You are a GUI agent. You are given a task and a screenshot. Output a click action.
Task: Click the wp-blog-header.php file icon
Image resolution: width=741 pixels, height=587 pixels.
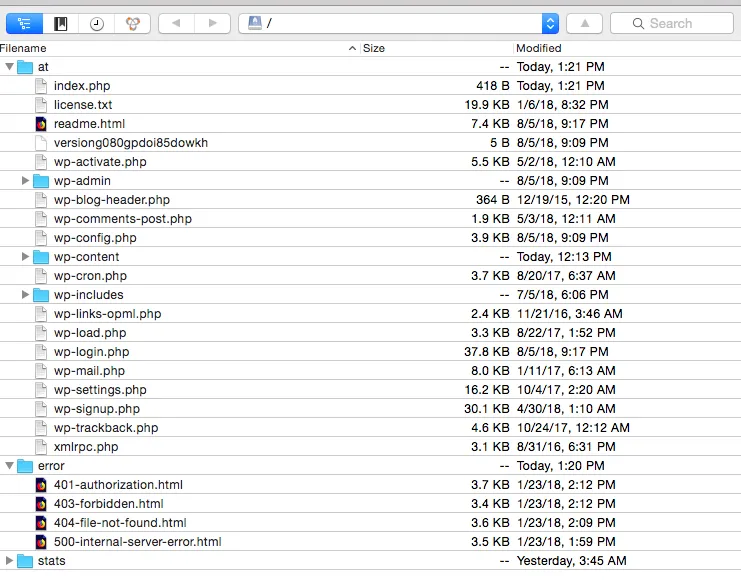41,200
